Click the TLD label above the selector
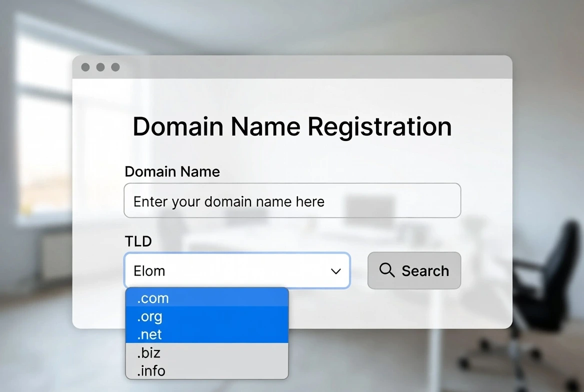This screenshot has height=392, width=584. (138, 241)
